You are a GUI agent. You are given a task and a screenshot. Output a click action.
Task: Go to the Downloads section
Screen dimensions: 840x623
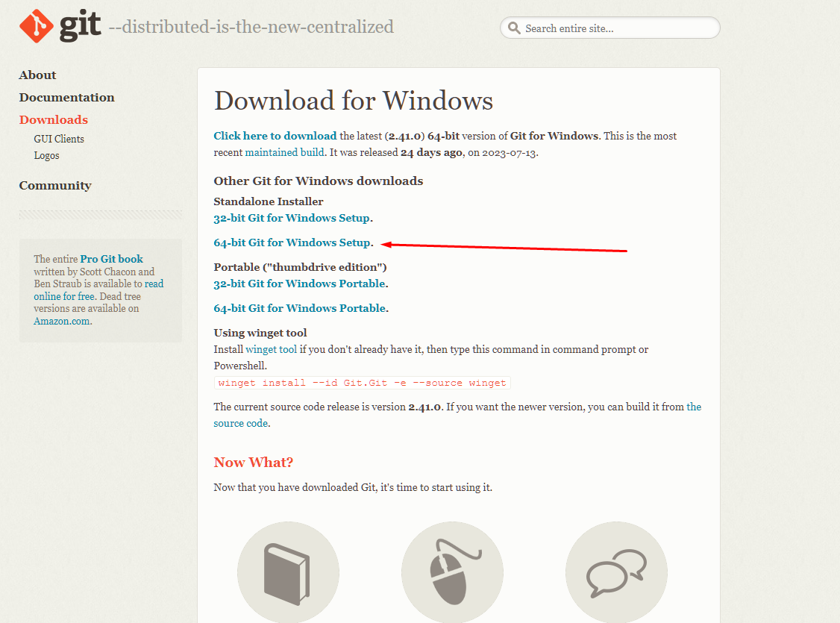54,119
